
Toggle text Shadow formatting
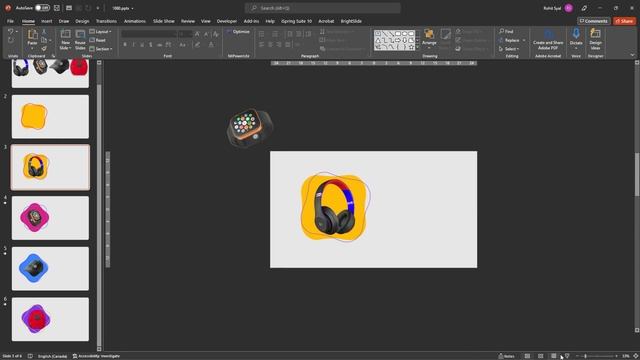point(151,44)
